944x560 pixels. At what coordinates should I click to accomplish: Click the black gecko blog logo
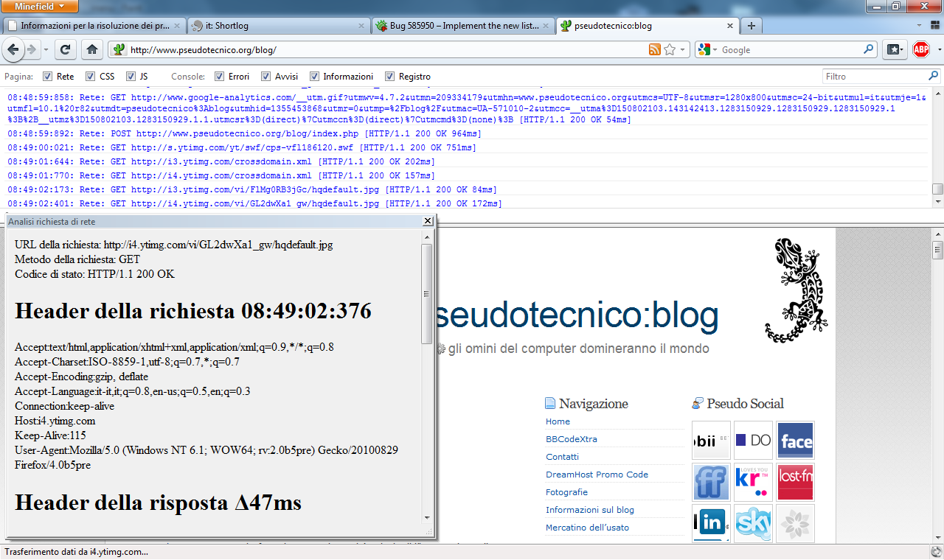pyautogui.click(x=795, y=290)
